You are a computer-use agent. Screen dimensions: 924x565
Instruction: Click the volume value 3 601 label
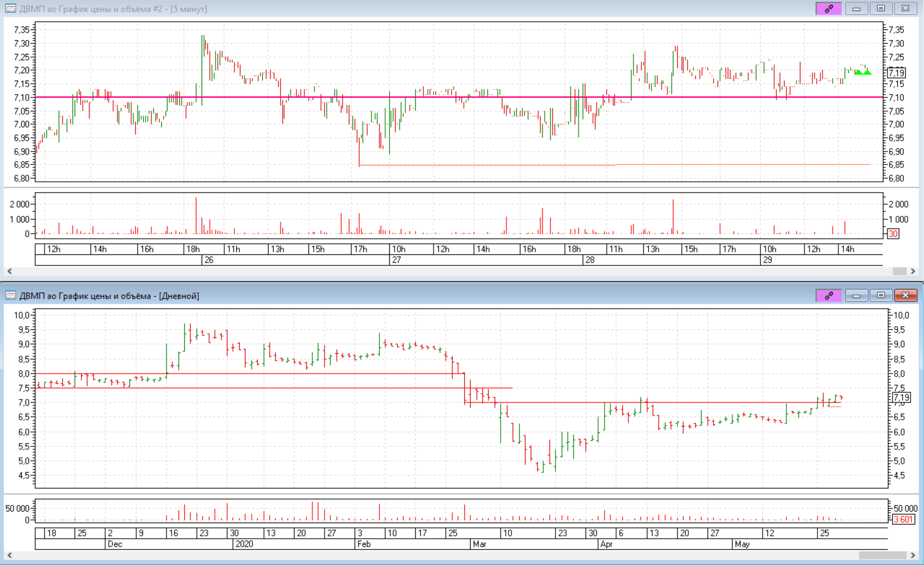pyautogui.click(x=903, y=520)
